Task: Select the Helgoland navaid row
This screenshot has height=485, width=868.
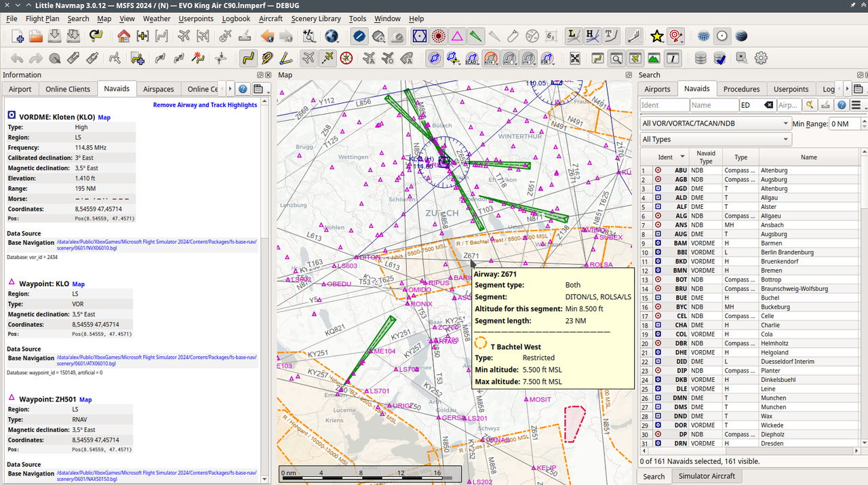Action: (751, 352)
